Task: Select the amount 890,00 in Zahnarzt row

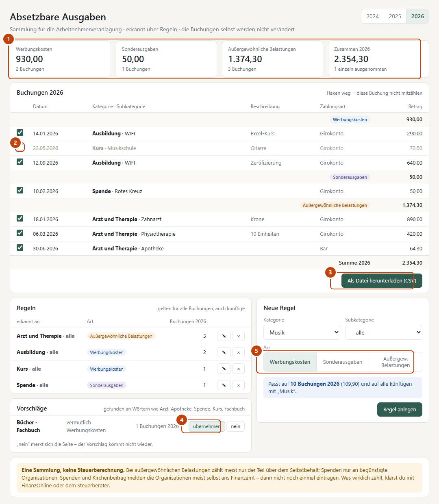Action: (415, 219)
